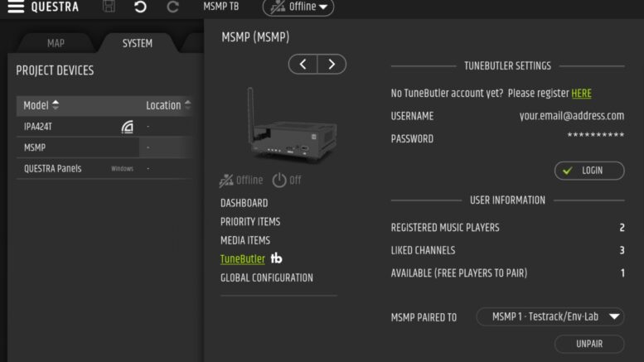Viewport: 644px width, 362px height.
Task: Go to previous device with left arrow
Action: pos(303,65)
